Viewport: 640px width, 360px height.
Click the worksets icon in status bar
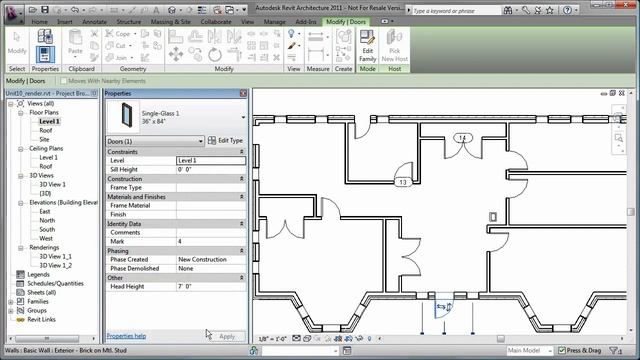253,350
